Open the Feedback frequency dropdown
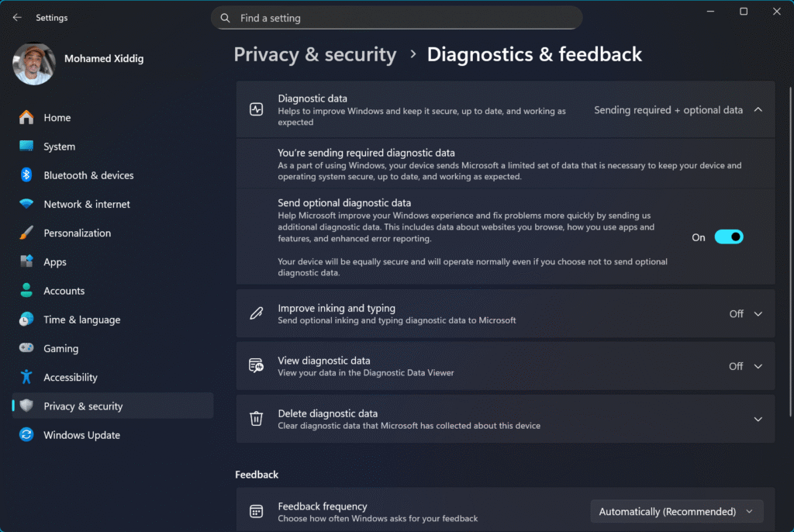The height and width of the screenshot is (532, 794). [676, 512]
